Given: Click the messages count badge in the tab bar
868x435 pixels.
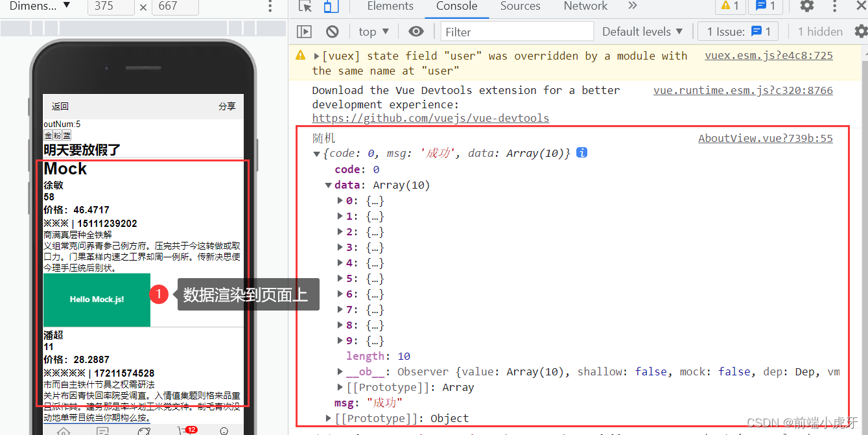Looking at the screenshot, I should [766, 6].
